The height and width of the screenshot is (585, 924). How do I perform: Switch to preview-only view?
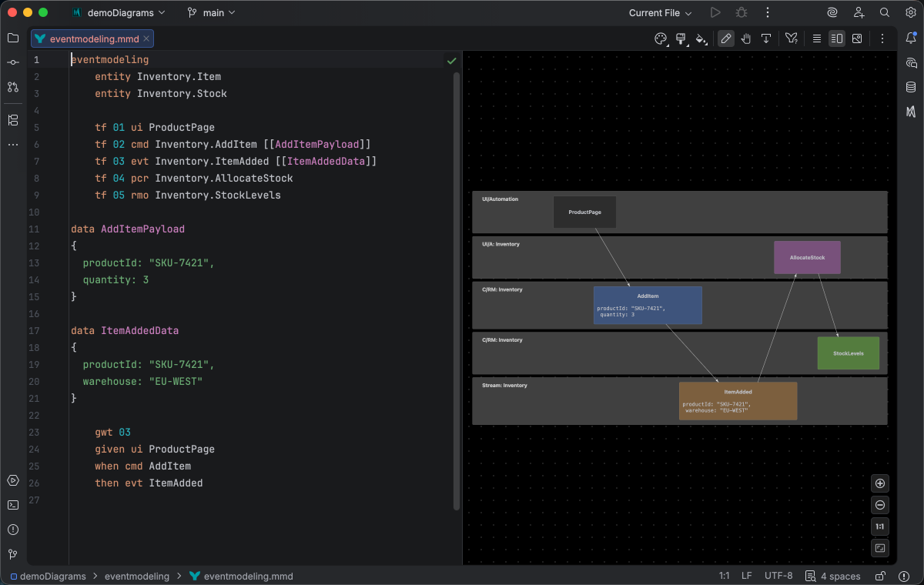(x=857, y=38)
